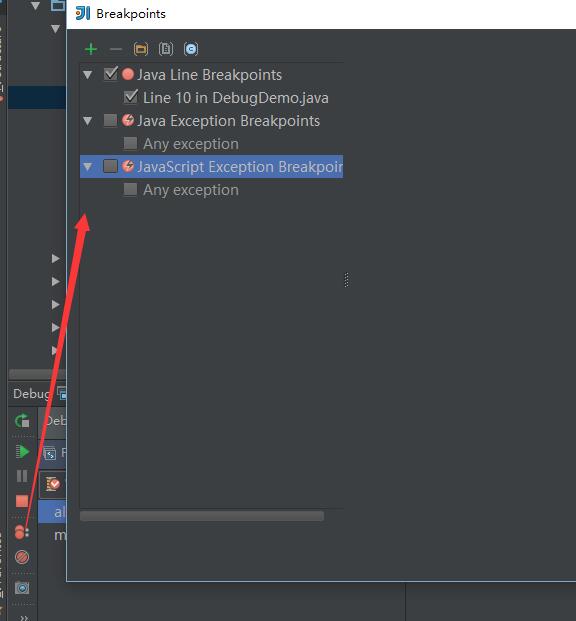Collapse the Java Line Breakpoints group
The height and width of the screenshot is (621, 576).
(x=88, y=74)
